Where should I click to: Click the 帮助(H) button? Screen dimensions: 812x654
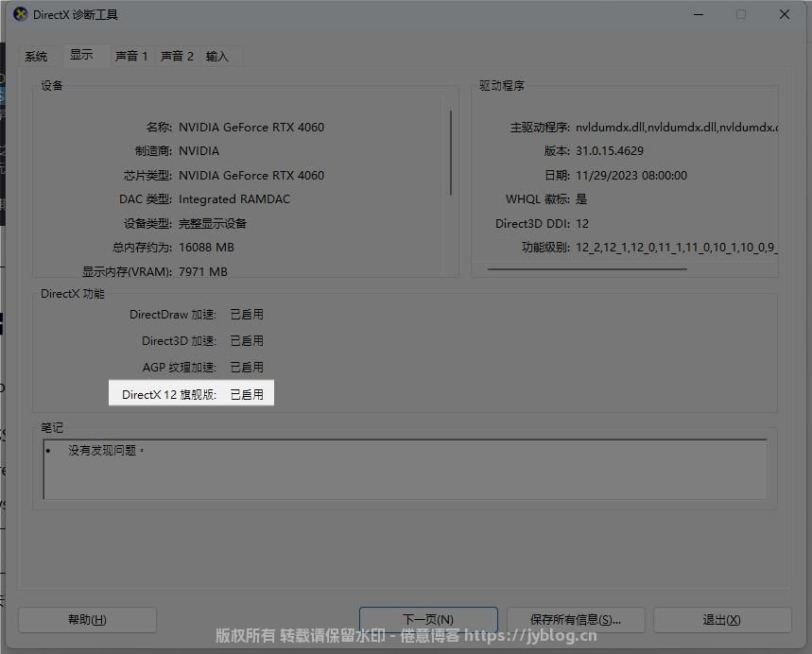tap(87, 620)
